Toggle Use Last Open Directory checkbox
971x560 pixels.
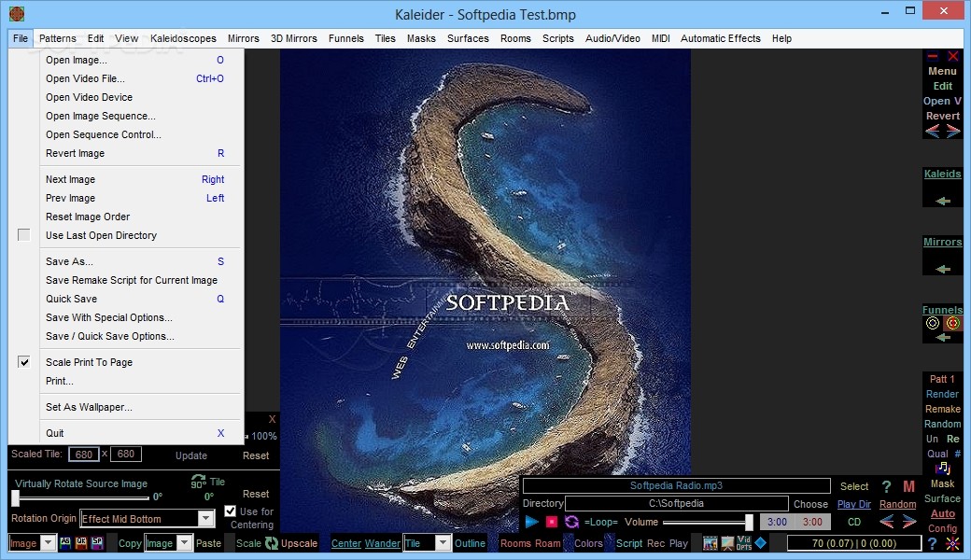coord(23,235)
